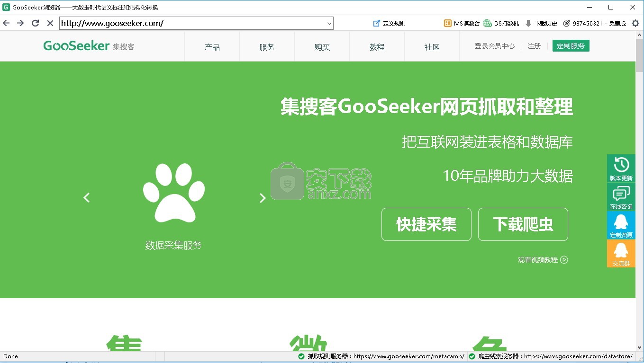Open the 产品 menu
This screenshot has height=363, width=644.
(x=212, y=47)
